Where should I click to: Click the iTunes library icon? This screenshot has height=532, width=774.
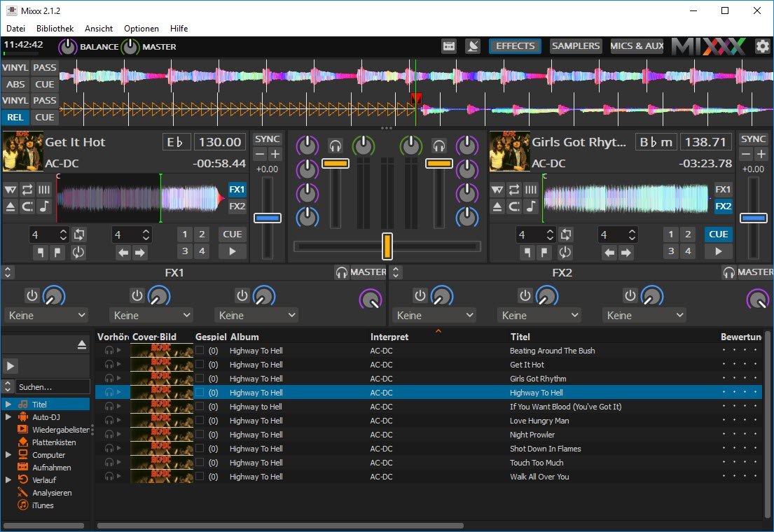[23, 505]
